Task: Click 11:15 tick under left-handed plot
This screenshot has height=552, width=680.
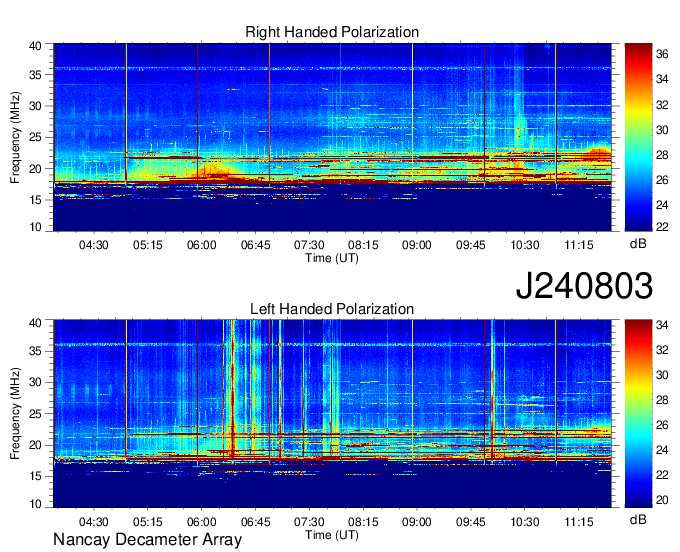Action: coord(579,521)
